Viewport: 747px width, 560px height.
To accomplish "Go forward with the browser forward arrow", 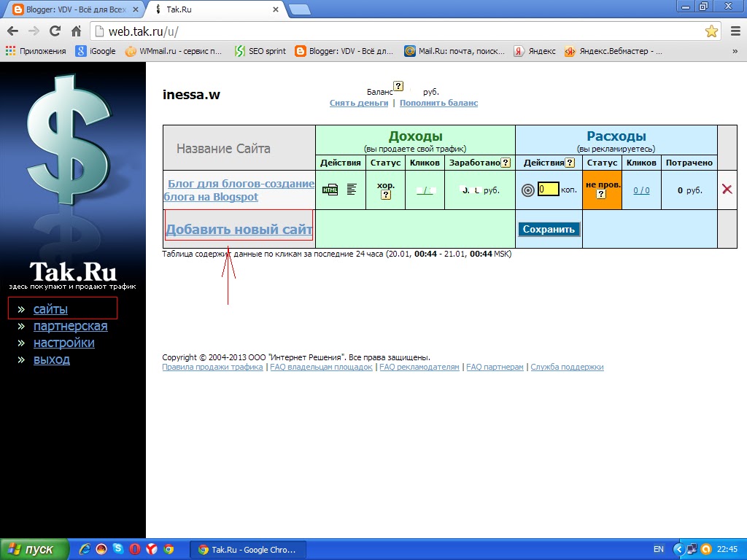I will (34, 31).
